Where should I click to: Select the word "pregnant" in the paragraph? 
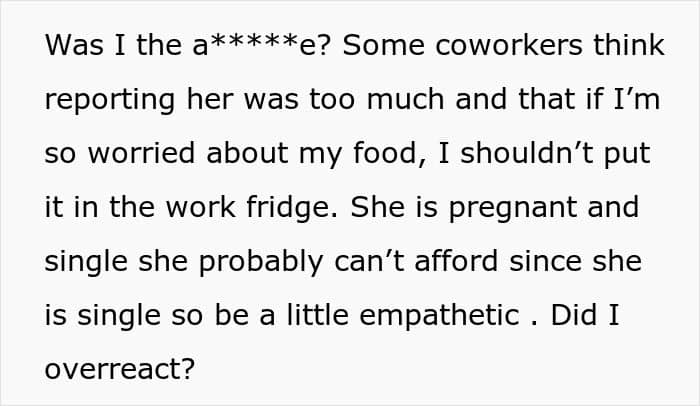pos(512,209)
